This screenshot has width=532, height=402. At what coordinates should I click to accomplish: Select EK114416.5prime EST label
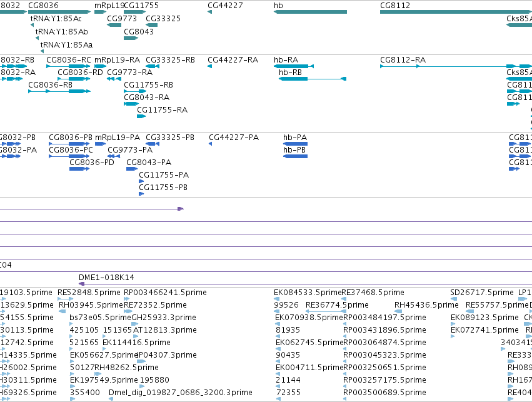[136, 343]
